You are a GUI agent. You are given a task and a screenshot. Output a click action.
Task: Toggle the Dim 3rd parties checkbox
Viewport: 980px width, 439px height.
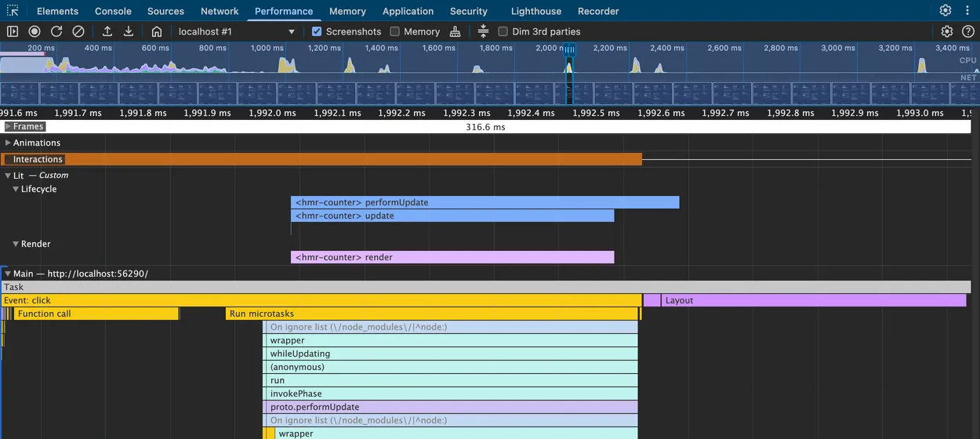(503, 31)
